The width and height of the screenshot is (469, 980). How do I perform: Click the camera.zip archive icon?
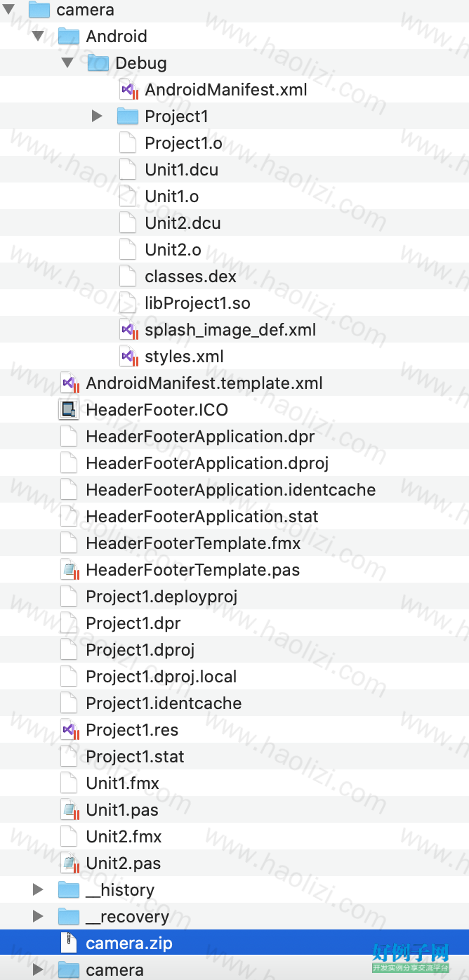pyautogui.click(x=68, y=943)
